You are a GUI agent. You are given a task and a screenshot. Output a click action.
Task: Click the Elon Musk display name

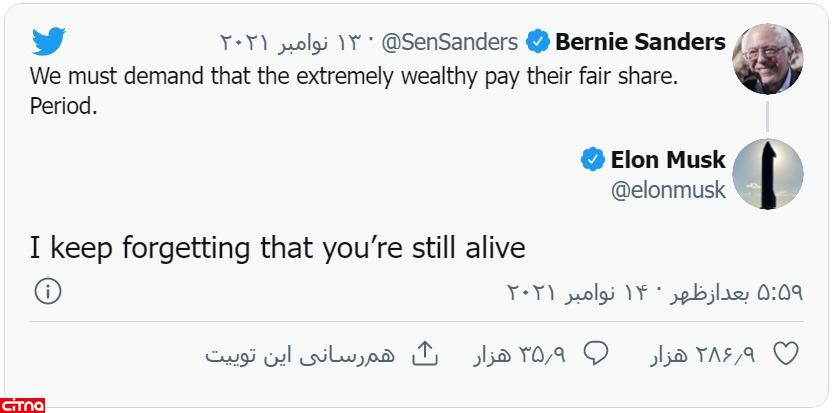click(x=668, y=159)
